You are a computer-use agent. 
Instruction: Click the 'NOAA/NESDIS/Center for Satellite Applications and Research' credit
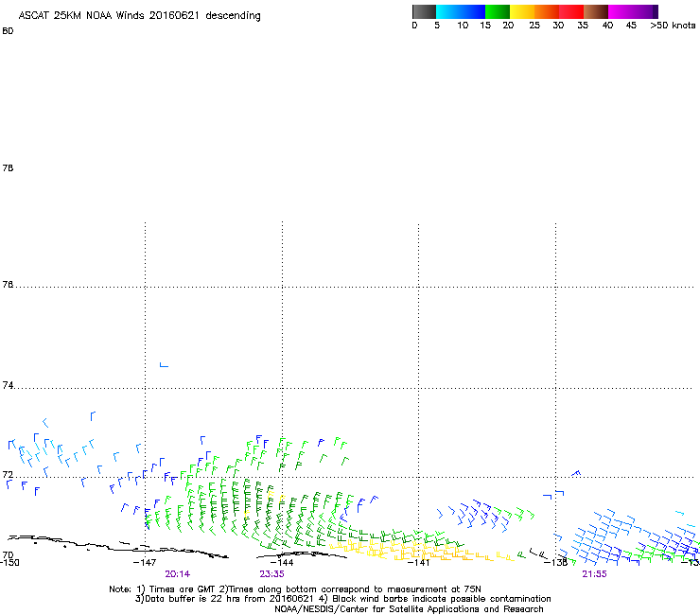(x=409, y=609)
